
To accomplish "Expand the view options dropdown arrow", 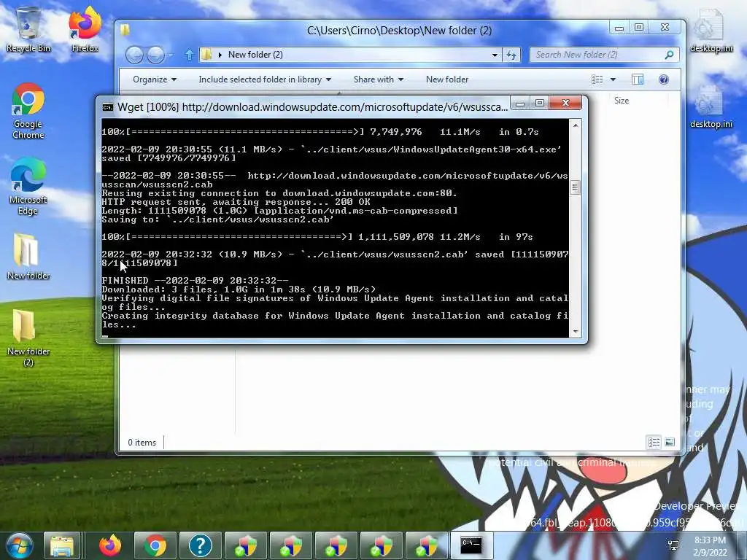I will (x=613, y=79).
